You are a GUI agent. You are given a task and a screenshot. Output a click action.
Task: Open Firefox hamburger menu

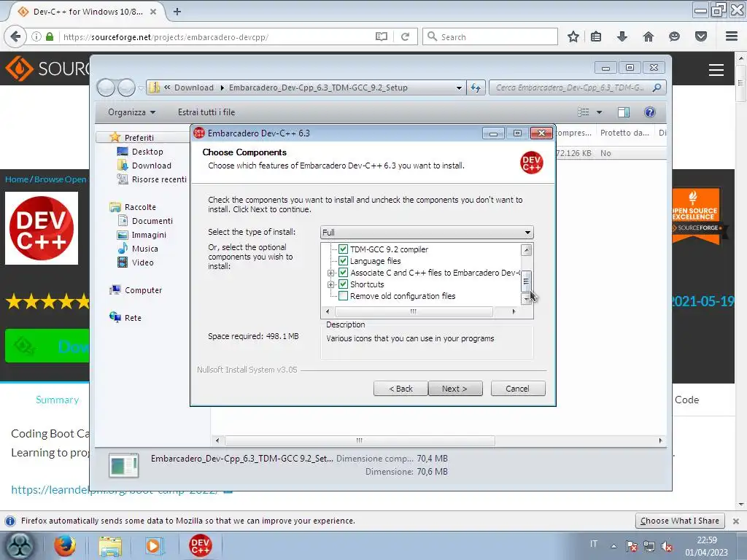click(732, 36)
